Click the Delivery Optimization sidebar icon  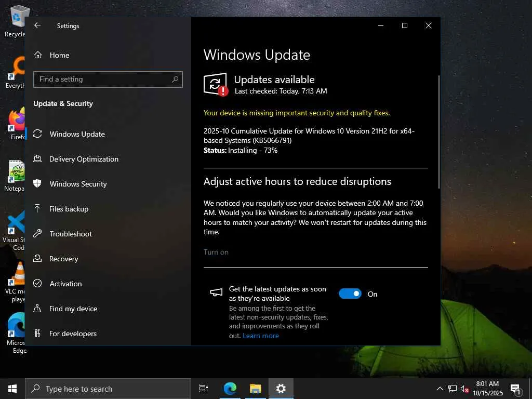pyautogui.click(x=37, y=159)
